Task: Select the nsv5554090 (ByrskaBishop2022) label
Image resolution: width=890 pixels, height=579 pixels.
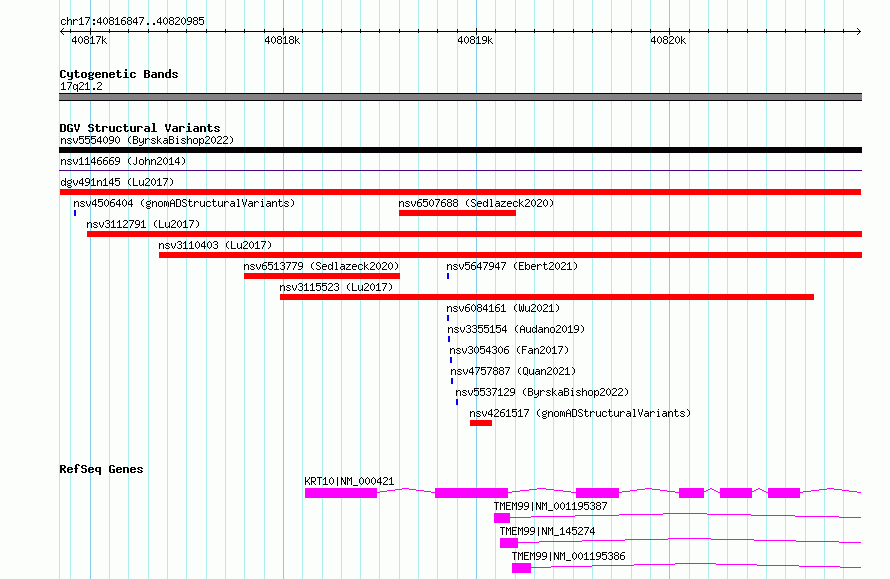Action: point(147,140)
